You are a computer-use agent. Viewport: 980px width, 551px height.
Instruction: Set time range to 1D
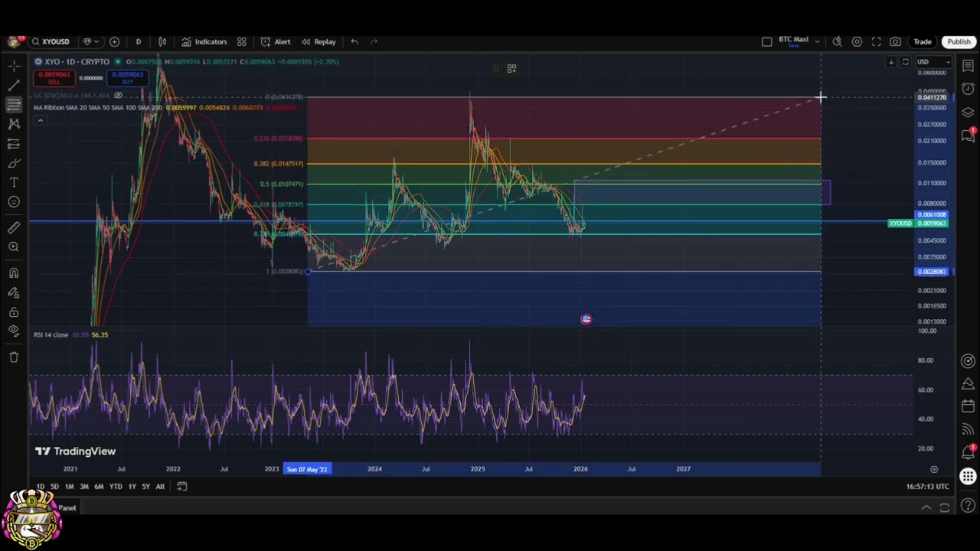coord(40,487)
